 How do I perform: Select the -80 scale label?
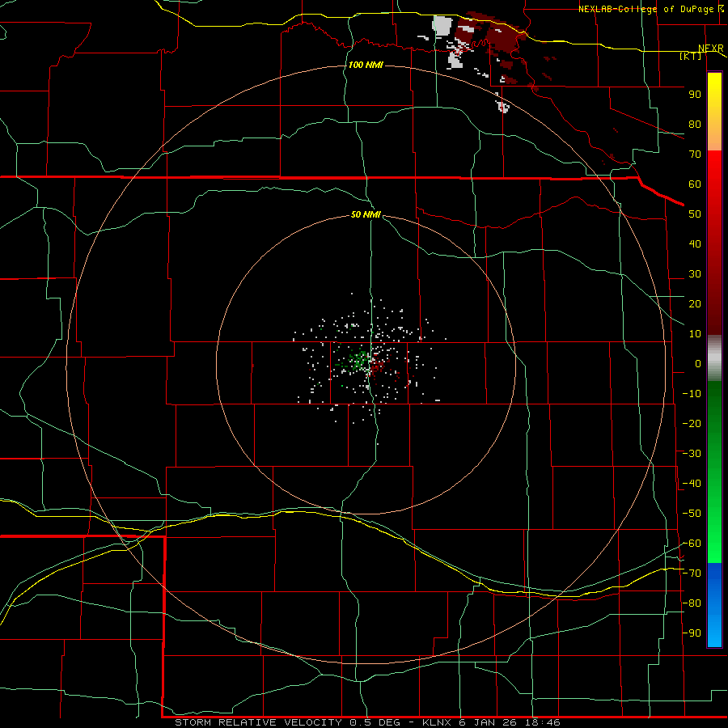tap(692, 603)
